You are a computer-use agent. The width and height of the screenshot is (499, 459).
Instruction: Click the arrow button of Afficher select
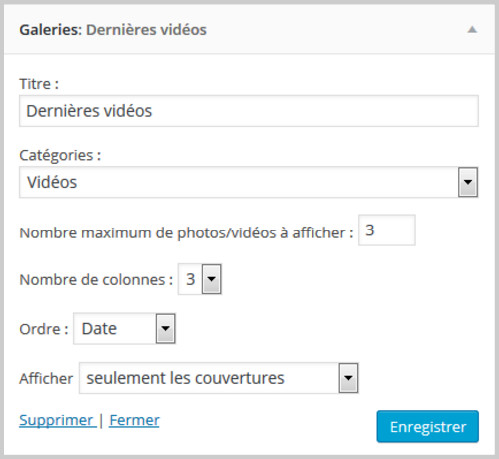click(348, 378)
